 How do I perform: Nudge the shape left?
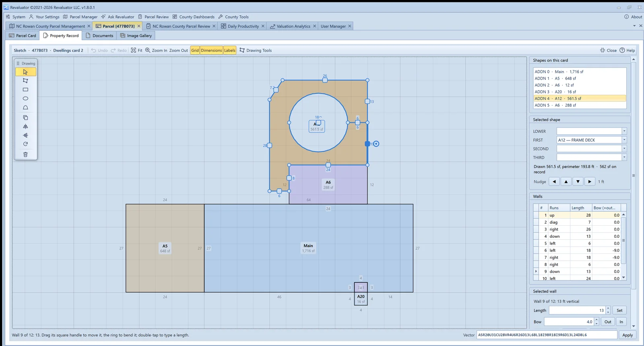tap(554, 182)
